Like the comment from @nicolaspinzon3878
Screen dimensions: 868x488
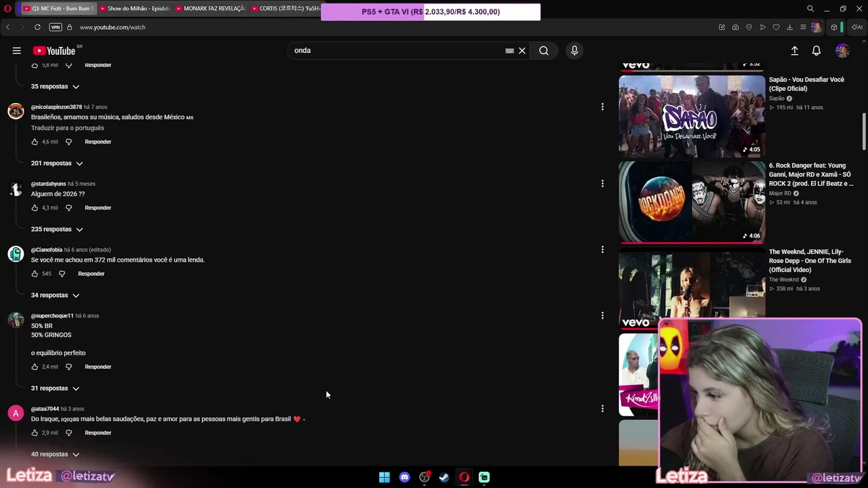[35, 142]
